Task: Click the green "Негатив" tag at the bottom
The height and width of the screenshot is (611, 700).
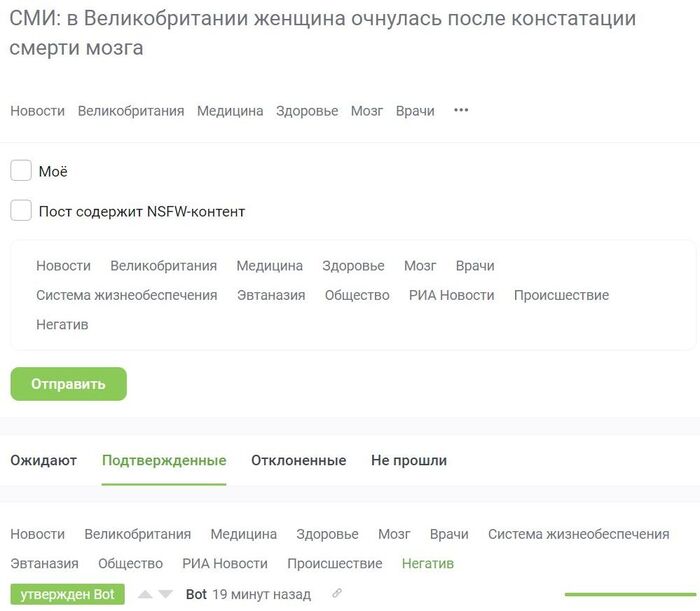Action: (427, 564)
